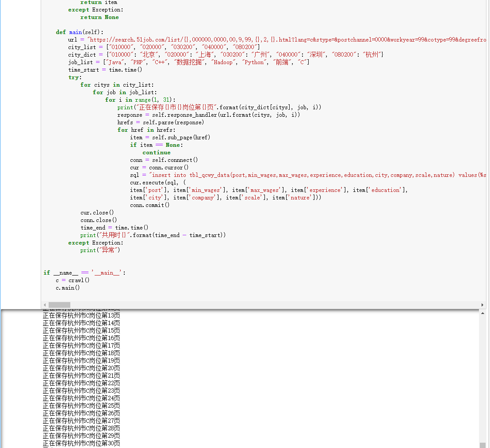Click the 'conn = self.connnect()' line
Viewport: 490px width, 448px height.
click(164, 160)
